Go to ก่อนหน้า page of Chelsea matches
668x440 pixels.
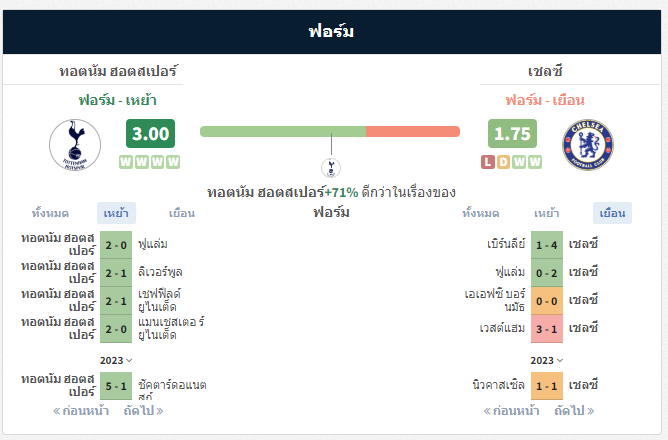coord(511,411)
